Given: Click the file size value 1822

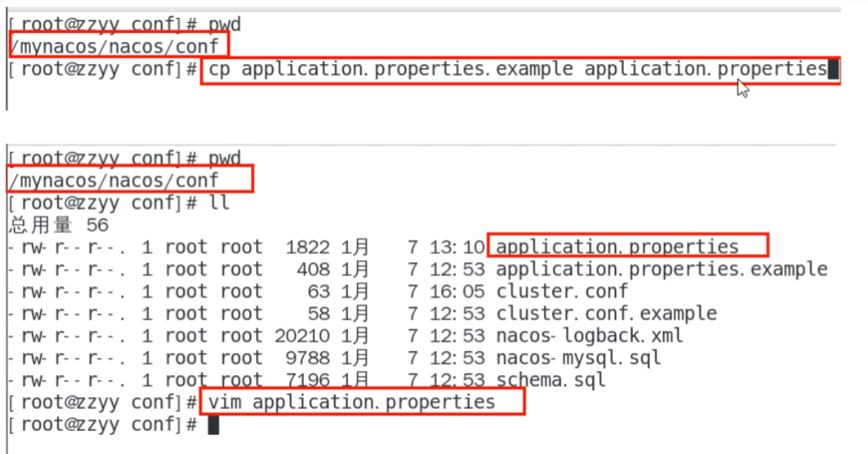Looking at the screenshot, I should pos(307,248).
